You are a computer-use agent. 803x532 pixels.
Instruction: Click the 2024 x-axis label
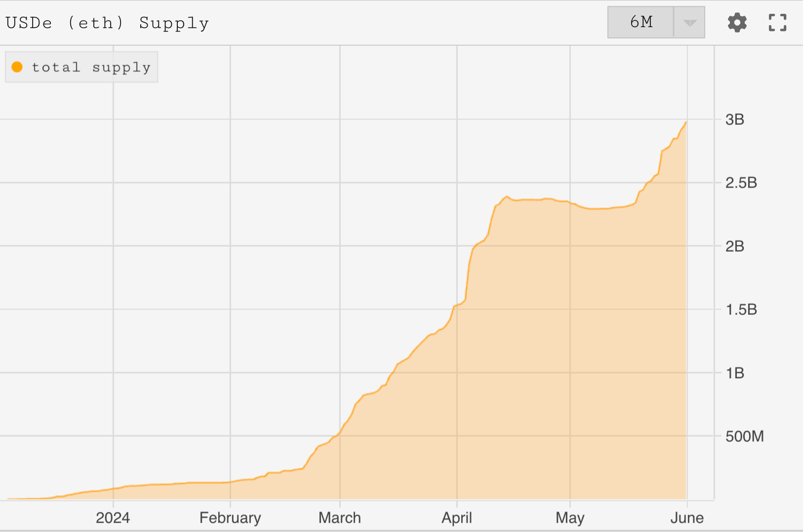[113, 518]
